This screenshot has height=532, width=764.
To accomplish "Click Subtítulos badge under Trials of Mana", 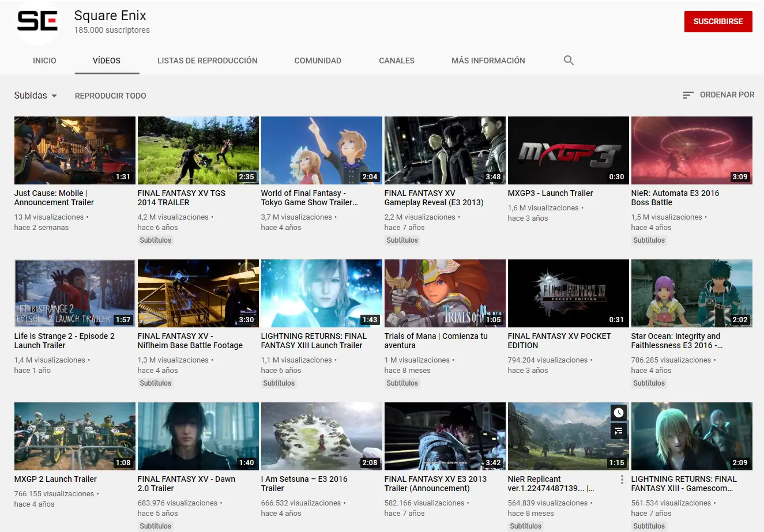I will [402, 383].
